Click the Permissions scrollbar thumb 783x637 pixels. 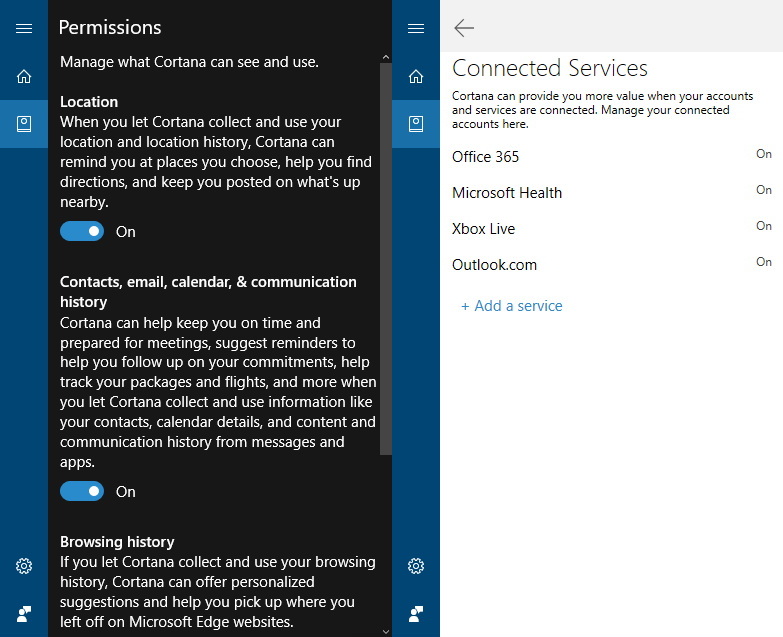pos(386,259)
